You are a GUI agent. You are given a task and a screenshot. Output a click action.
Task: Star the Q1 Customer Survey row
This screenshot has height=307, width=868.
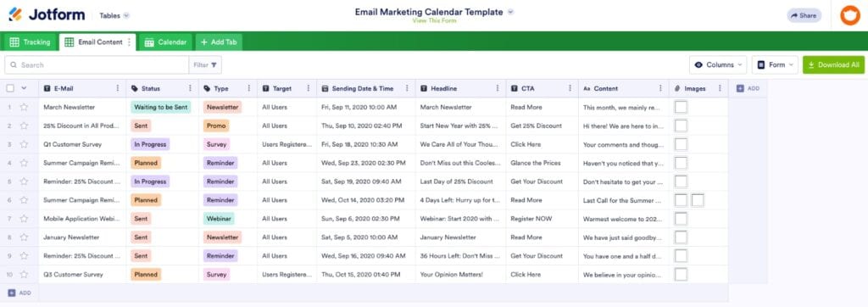pos(24,144)
